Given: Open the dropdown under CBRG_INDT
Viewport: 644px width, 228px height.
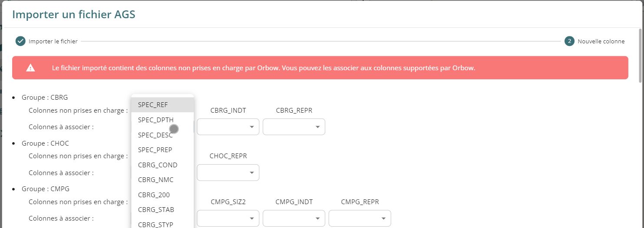Looking at the screenshot, I should (x=228, y=127).
